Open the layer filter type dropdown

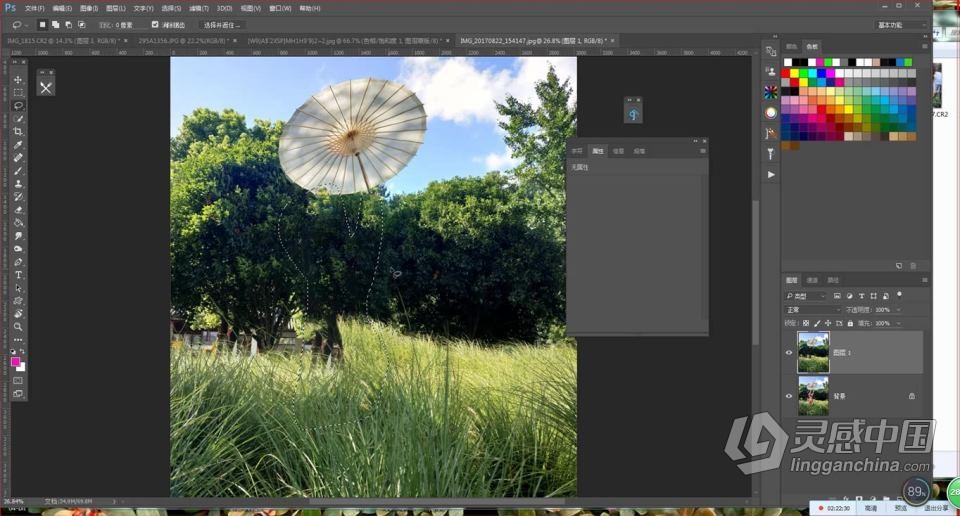[806, 296]
